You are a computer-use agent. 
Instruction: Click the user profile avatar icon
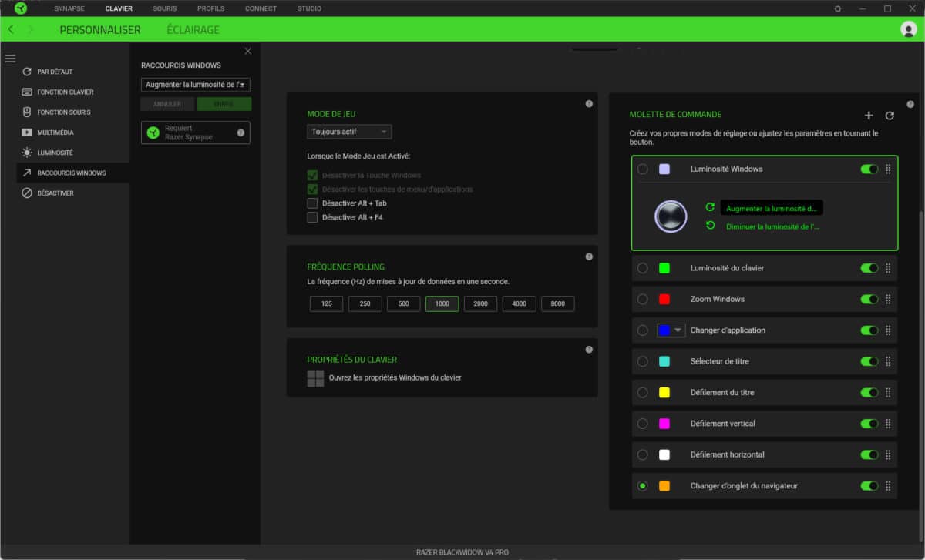908,29
